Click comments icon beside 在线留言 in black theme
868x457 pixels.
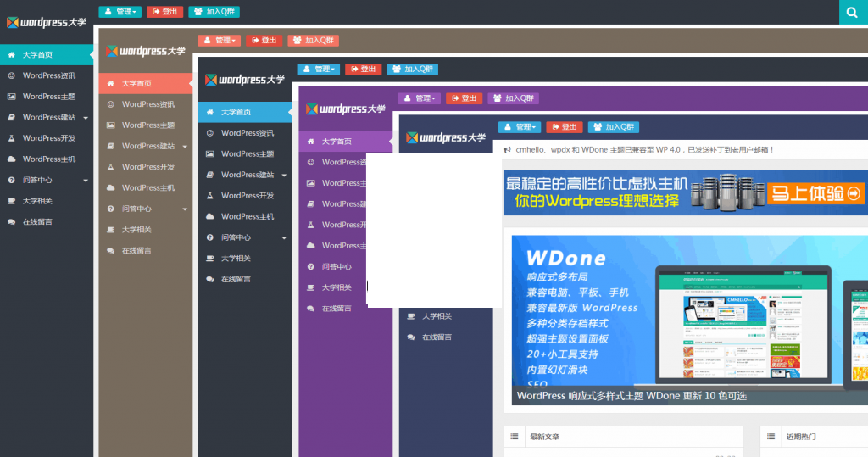pos(11,221)
